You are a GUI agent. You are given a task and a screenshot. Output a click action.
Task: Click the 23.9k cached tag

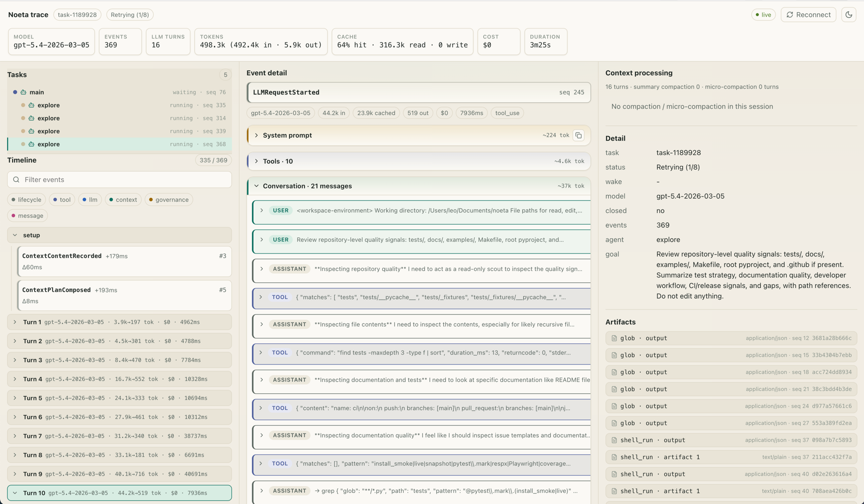[x=376, y=113]
